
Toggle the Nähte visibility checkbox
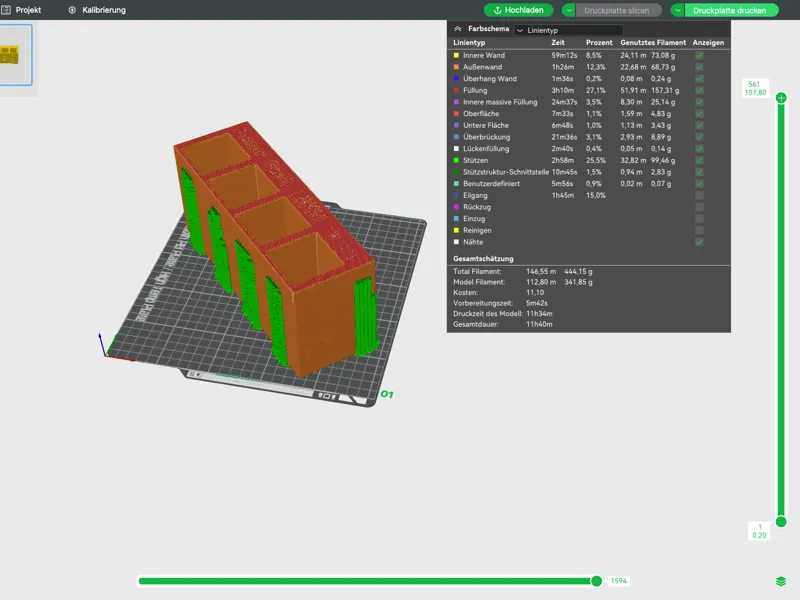(x=699, y=242)
